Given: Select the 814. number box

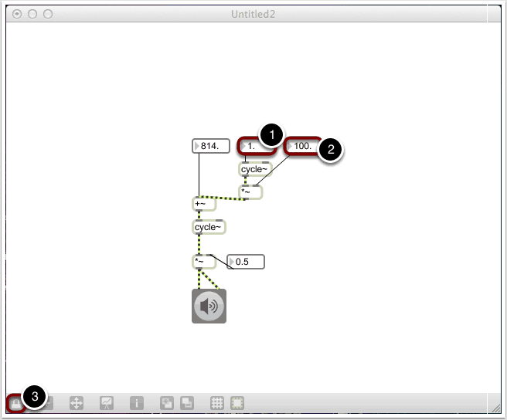Looking at the screenshot, I should 211,146.
